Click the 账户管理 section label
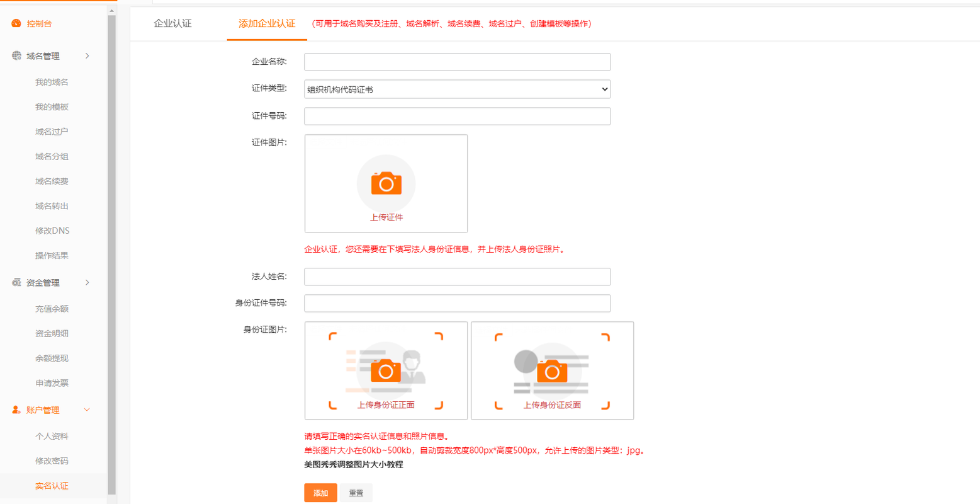980x504 pixels. coord(43,409)
